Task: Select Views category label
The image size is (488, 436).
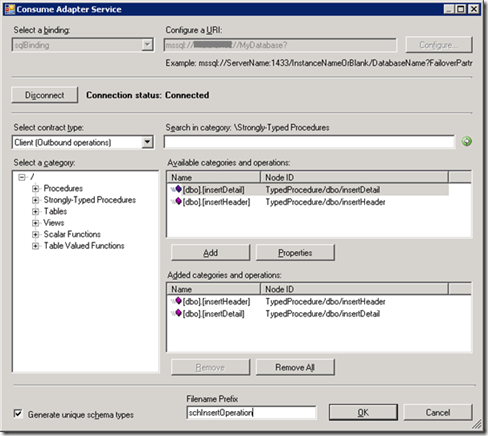Action: 54,223
